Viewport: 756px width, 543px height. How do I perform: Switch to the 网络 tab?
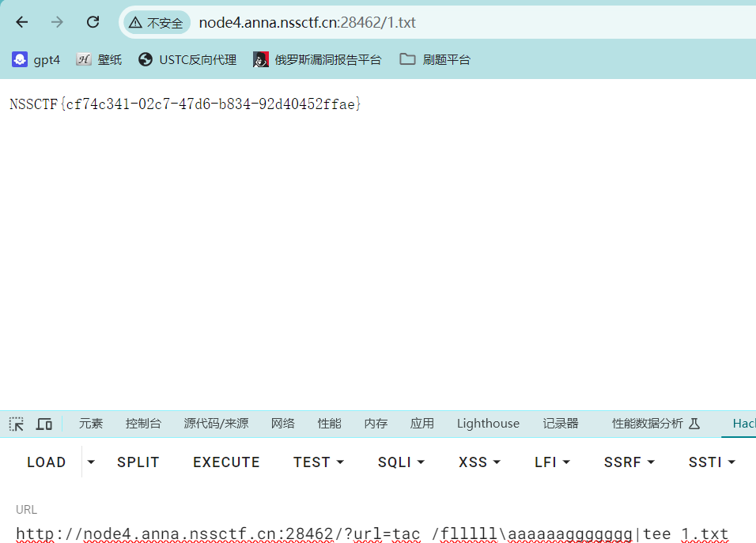282,424
